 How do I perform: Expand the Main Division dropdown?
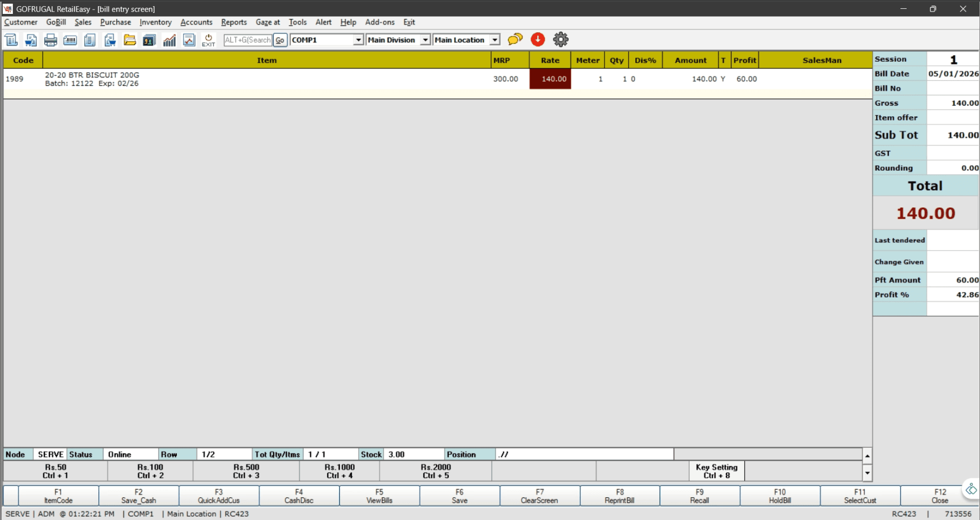coord(425,40)
